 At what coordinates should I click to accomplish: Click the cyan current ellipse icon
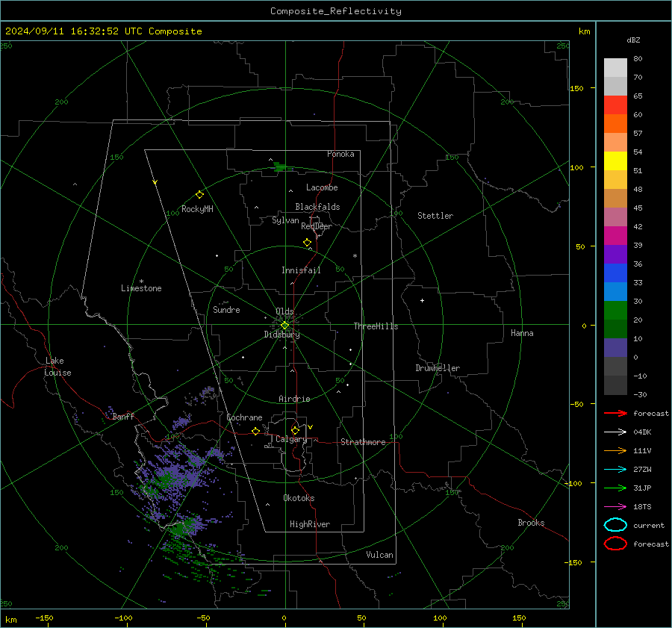click(615, 525)
